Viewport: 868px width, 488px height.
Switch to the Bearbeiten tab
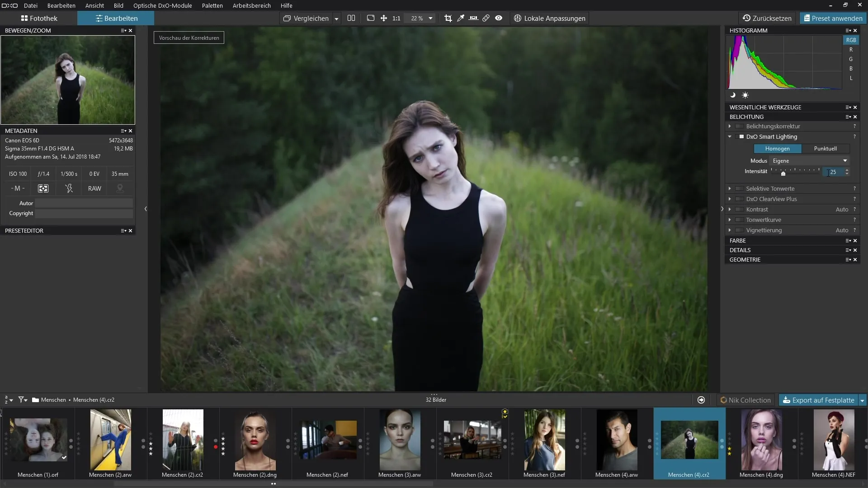[x=116, y=19]
